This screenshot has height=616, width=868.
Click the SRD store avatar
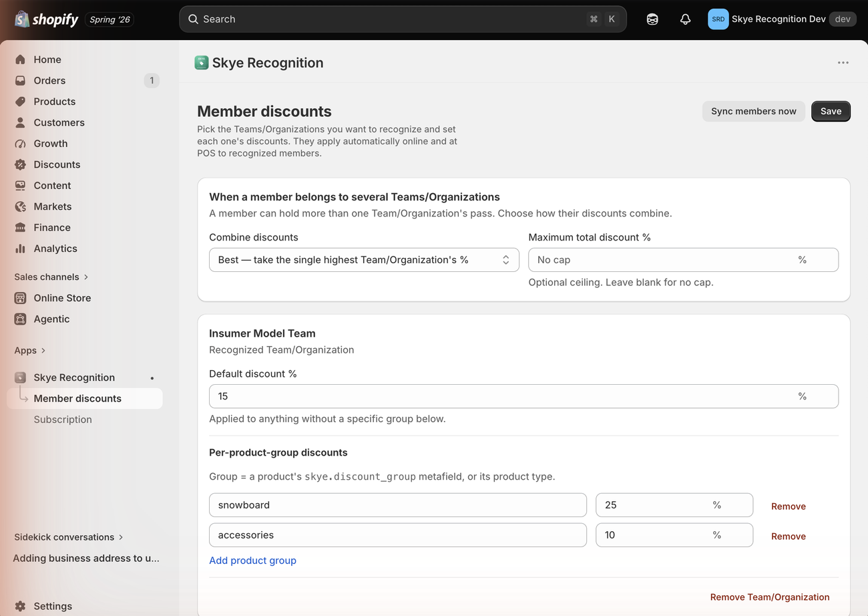pyautogui.click(x=718, y=19)
